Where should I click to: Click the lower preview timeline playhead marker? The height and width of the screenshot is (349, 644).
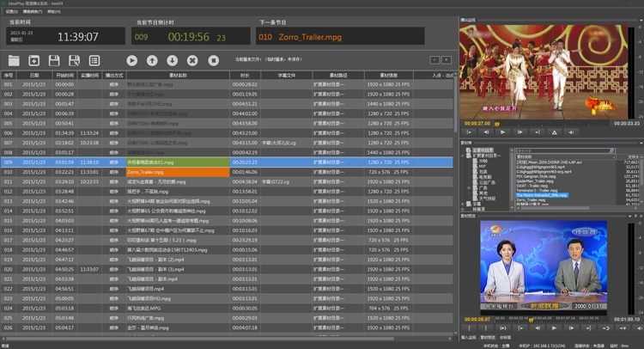tap(532, 320)
